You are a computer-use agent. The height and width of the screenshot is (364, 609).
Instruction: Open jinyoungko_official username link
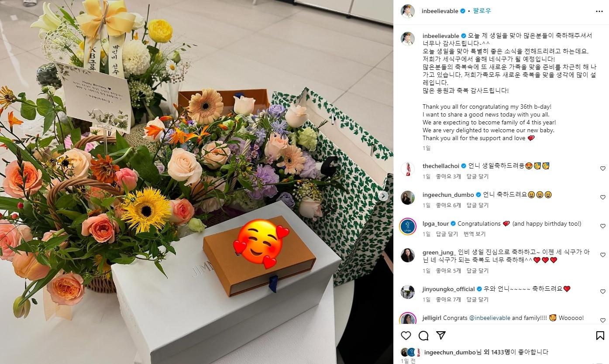click(x=449, y=288)
